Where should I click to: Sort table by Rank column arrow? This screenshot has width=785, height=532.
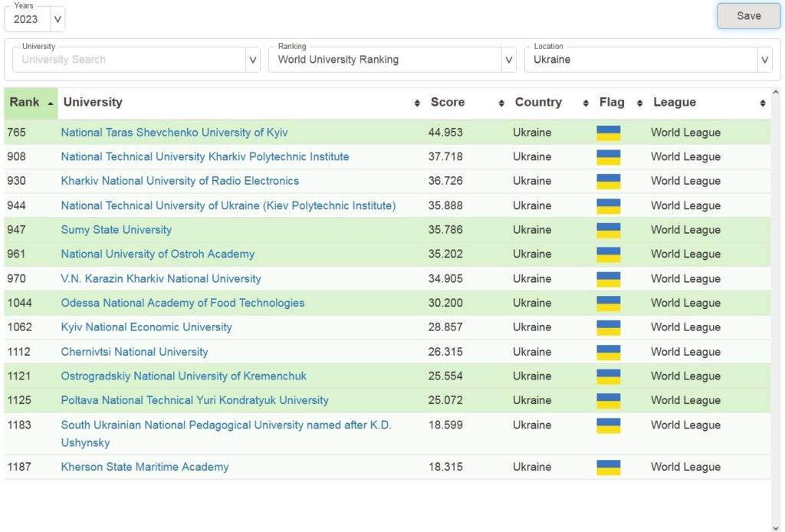click(x=51, y=103)
